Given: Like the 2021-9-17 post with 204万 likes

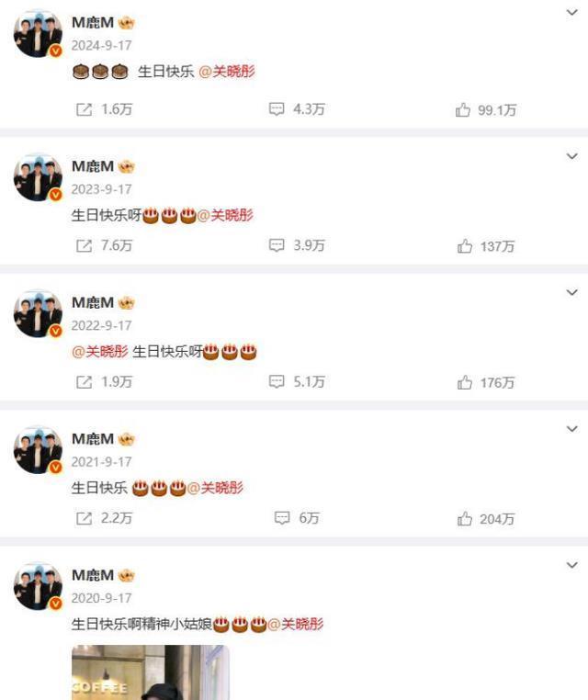Looking at the screenshot, I should point(486,519).
